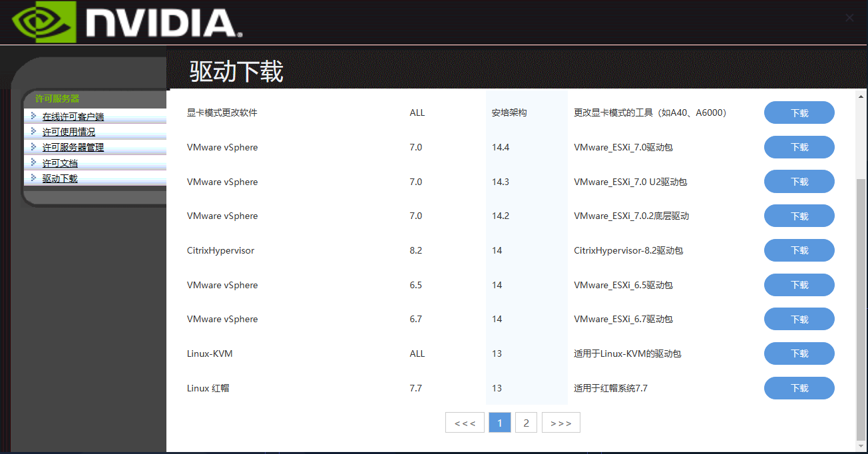Click the >>> next-page arrows

pos(560,422)
